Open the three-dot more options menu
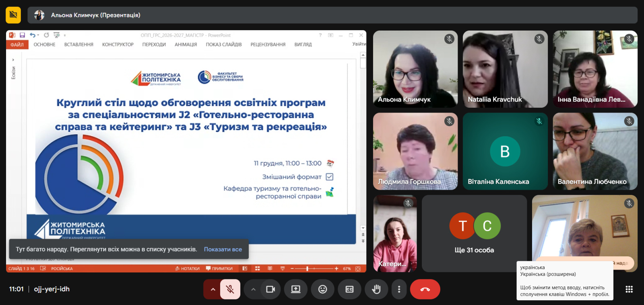The height and width of the screenshot is (305, 644). [399, 289]
